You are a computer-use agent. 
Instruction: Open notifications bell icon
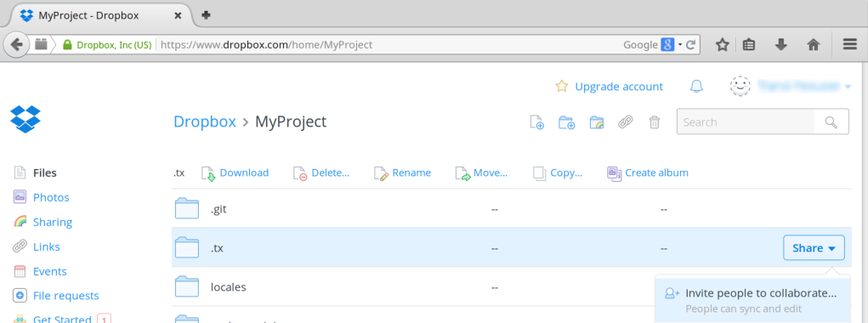coord(696,87)
